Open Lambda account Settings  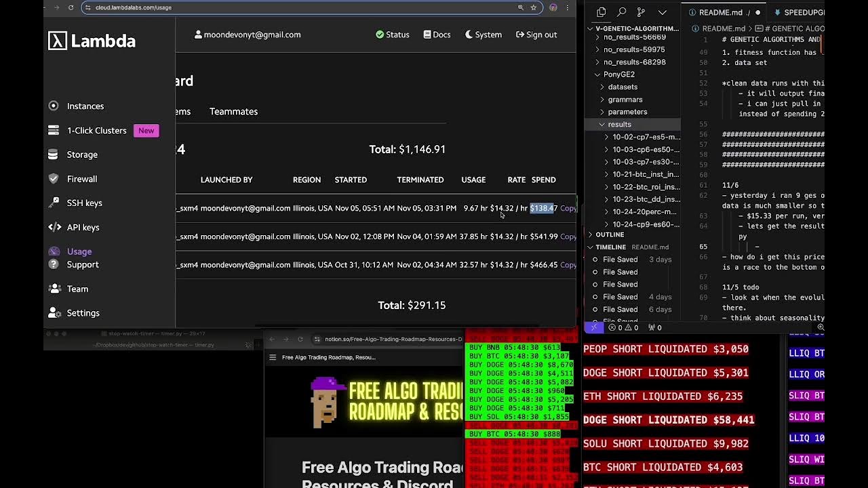coord(83,313)
